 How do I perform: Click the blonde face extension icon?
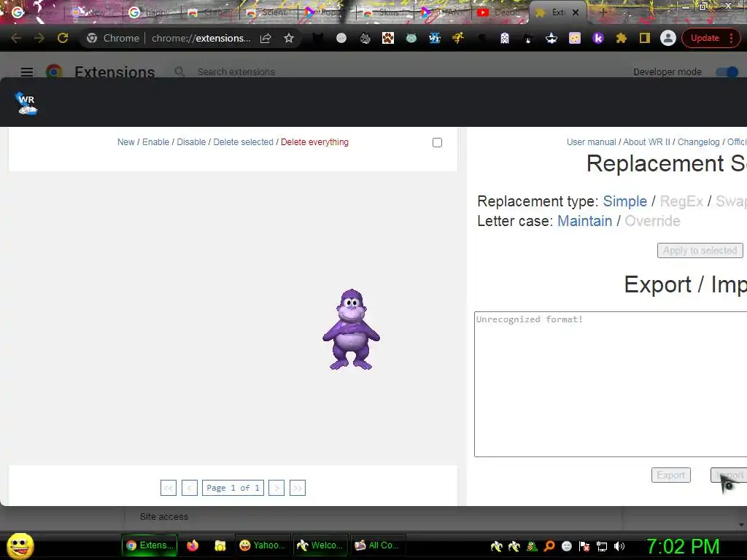[575, 38]
